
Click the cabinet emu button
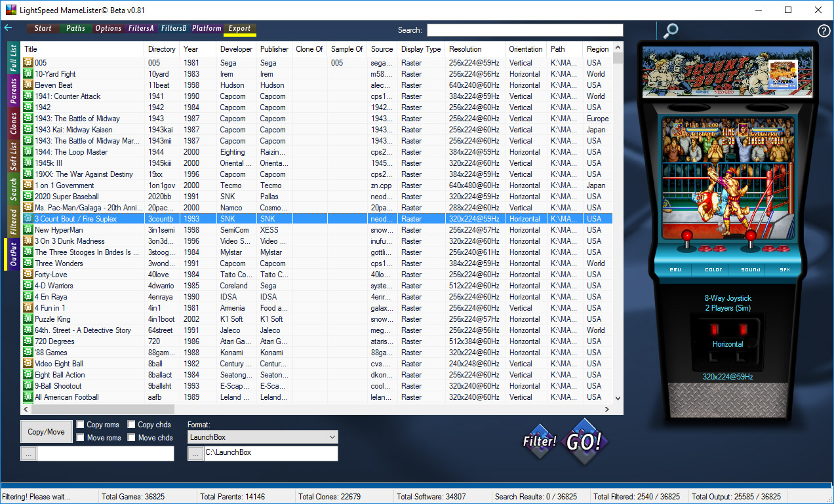(x=676, y=269)
